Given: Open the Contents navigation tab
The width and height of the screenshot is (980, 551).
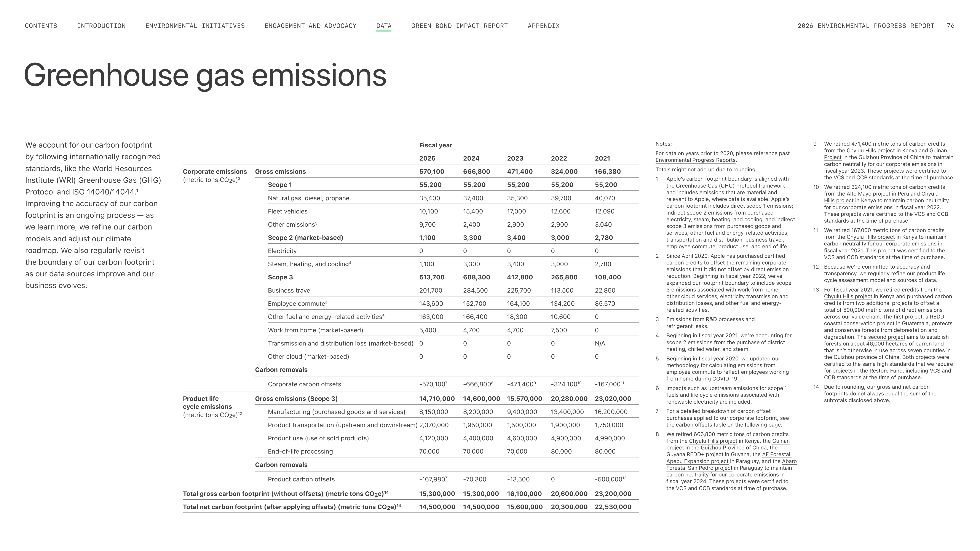Looking at the screenshot, I should pyautogui.click(x=41, y=26).
